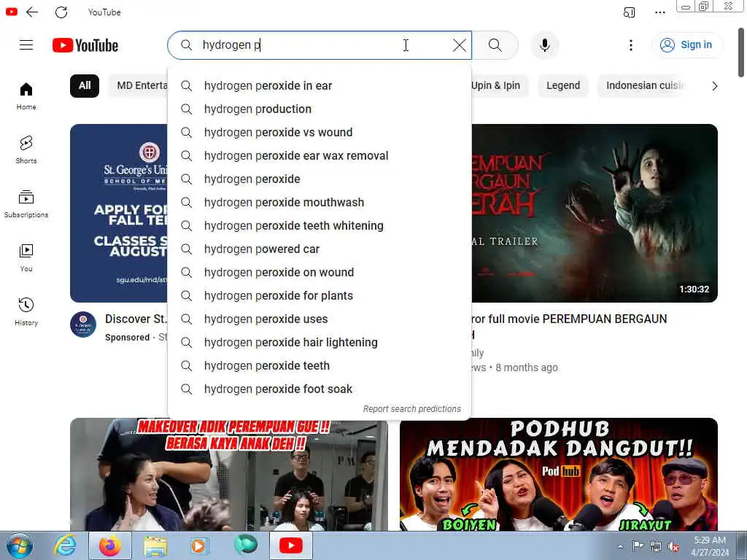Click the page vertical scrollbar
The image size is (747, 560).
tap(741, 52)
